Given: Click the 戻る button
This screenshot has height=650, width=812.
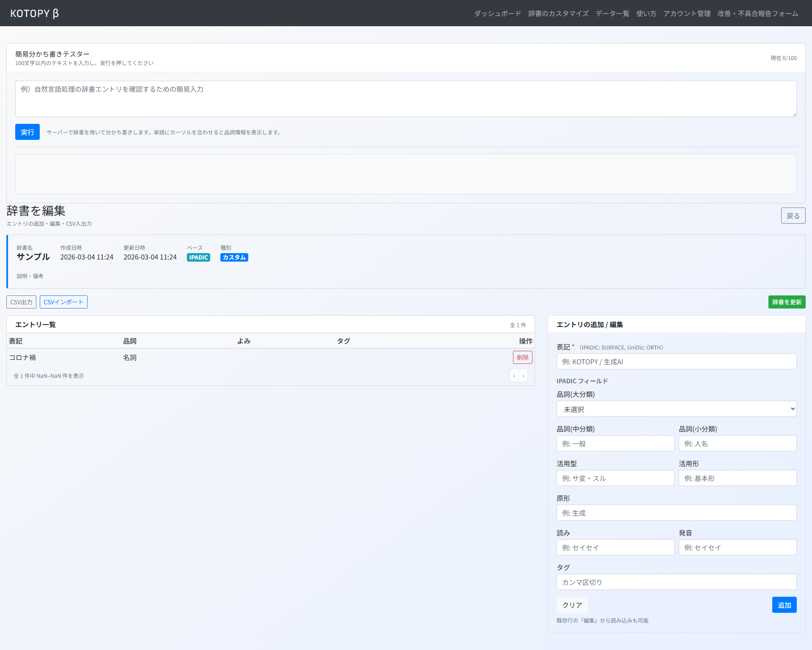Looking at the screenshot, I should (793, 216).
